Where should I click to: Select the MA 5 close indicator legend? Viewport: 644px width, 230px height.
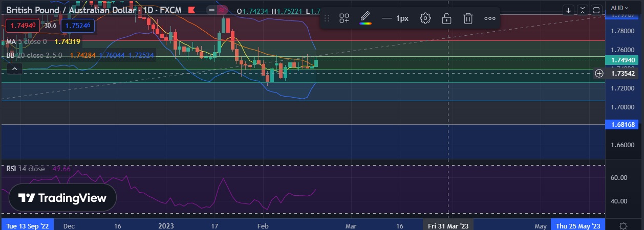pos(26,41)
